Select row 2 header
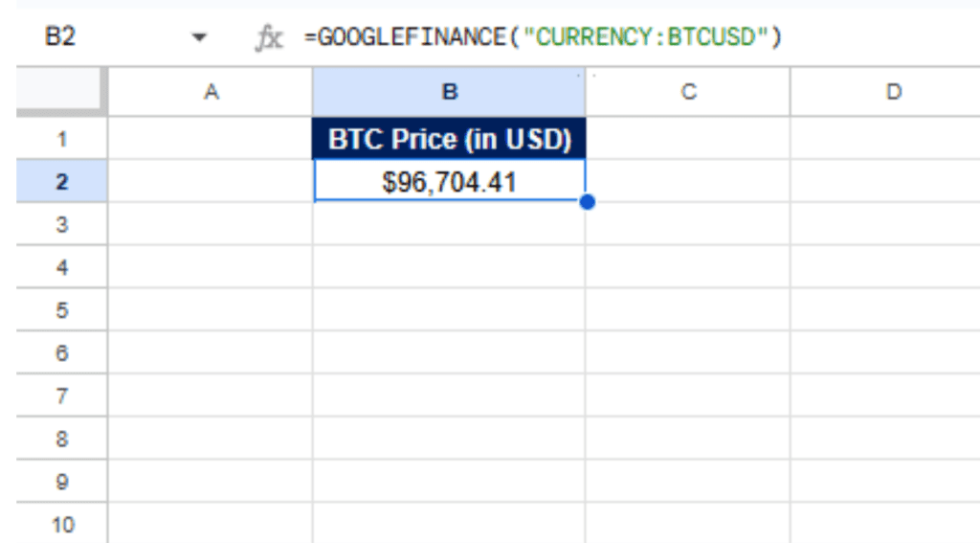The image size is (980, 543). coord(62,182)
